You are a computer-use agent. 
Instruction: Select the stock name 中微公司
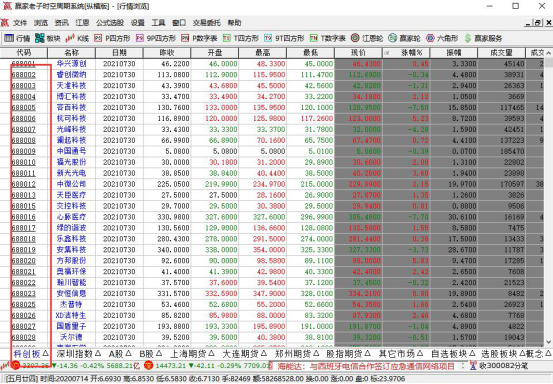71,184
